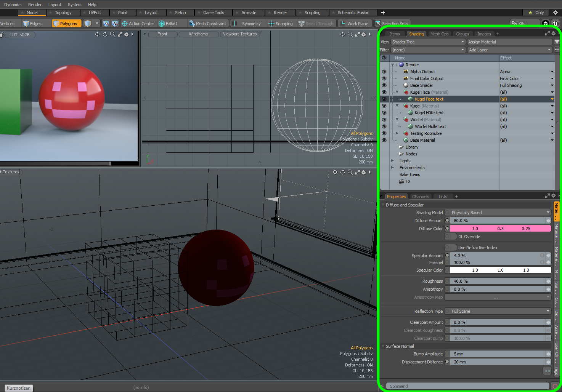Collapse the Surface Normal section
The width and height of the screenshot is (562, 392).
point(383,346)
